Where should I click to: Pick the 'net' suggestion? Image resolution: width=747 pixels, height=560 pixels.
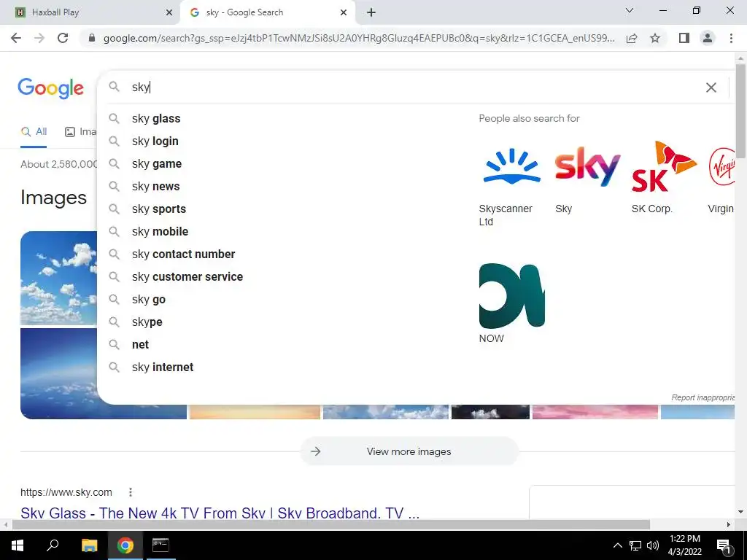click(140, 345)
